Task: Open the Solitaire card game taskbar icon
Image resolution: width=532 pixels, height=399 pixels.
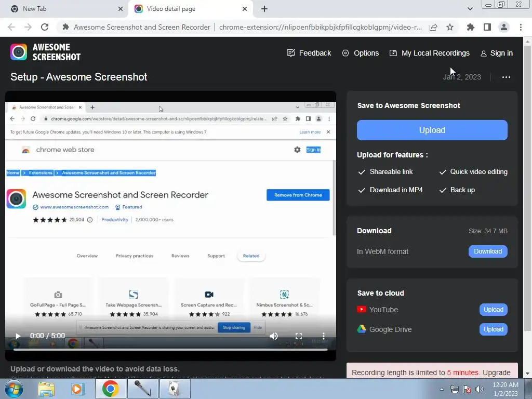Action: click(x=175, y=389)
